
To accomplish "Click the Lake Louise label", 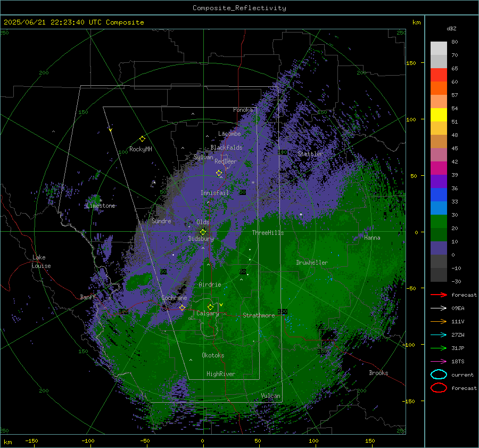I will point(41,262).
